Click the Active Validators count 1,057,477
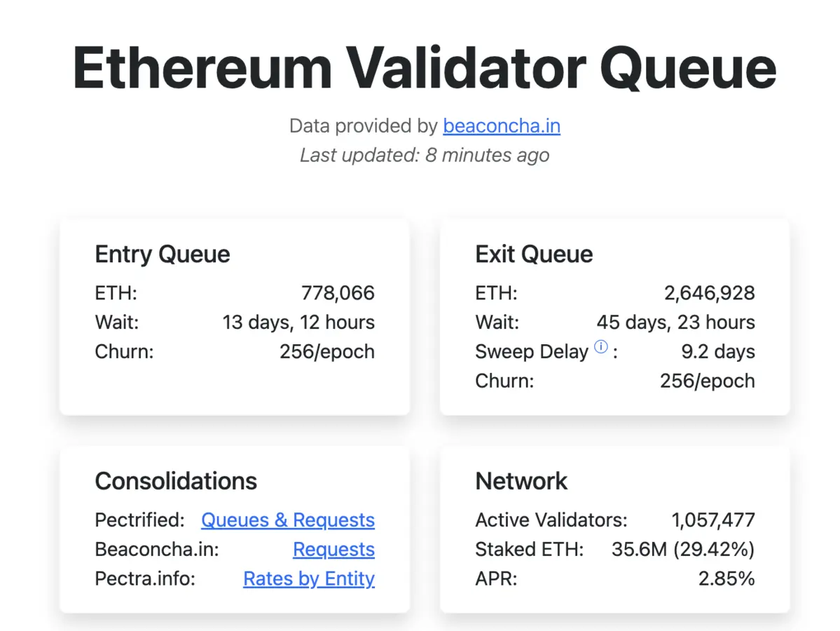 point(713,520)
